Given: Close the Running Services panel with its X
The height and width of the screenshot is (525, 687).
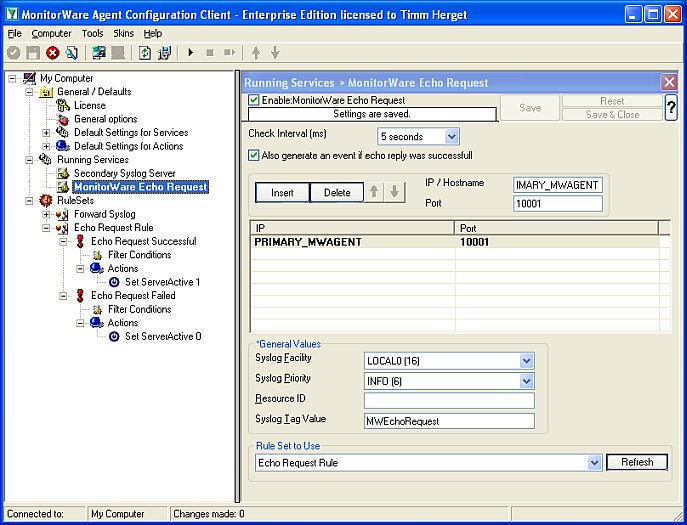Looking at the screenshot, I should (669, 82).
